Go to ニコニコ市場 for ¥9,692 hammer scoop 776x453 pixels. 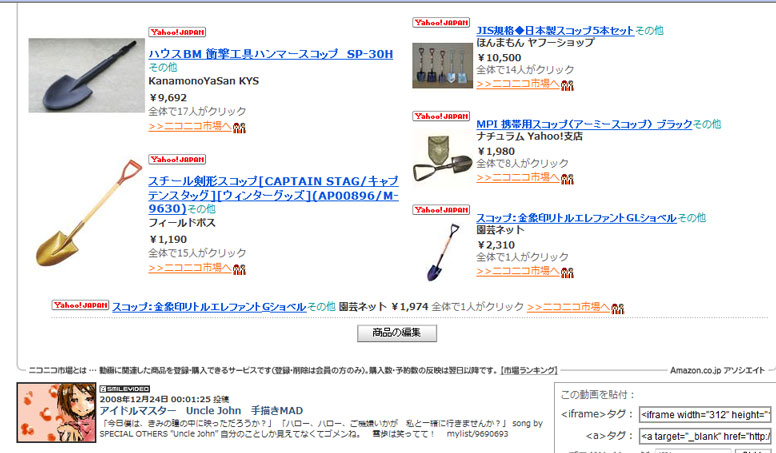[190, 127]
